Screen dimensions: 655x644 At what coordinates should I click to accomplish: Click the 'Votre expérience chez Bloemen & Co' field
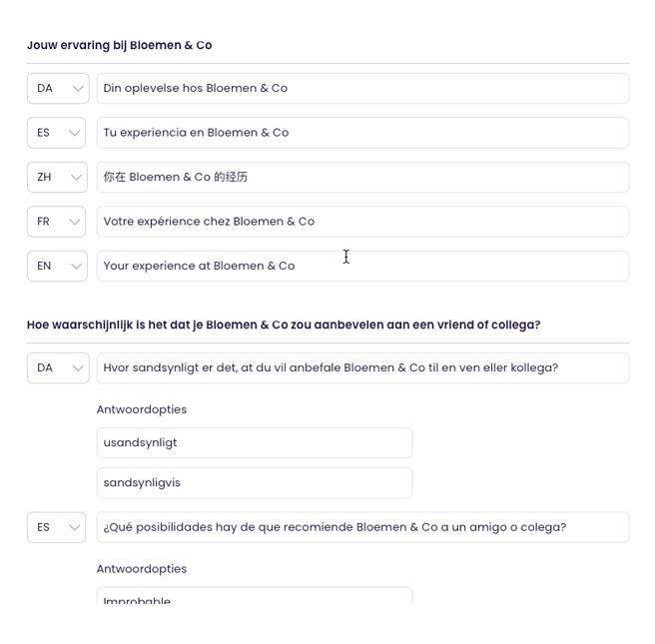coord(362,222)
